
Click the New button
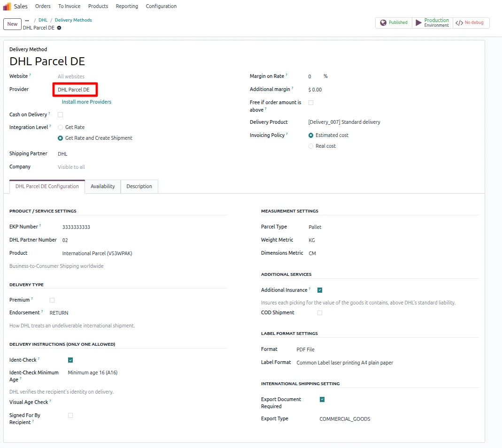[x=12, y=24]
